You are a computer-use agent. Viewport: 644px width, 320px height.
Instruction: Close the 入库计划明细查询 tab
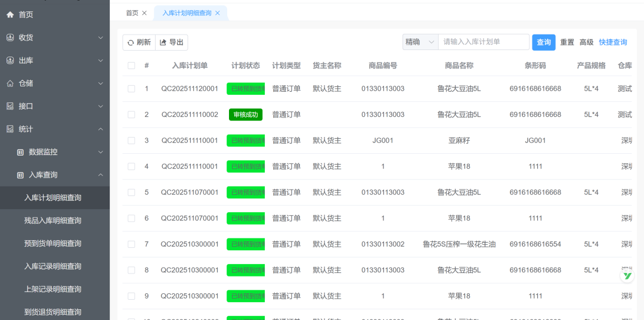pyautogui.click(x=218, y=13)
